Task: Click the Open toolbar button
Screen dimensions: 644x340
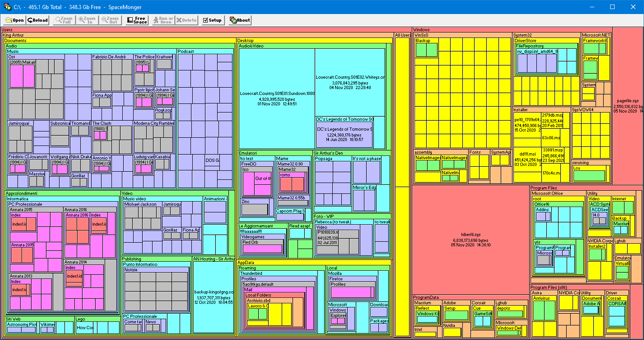Action: click(14, 20)
